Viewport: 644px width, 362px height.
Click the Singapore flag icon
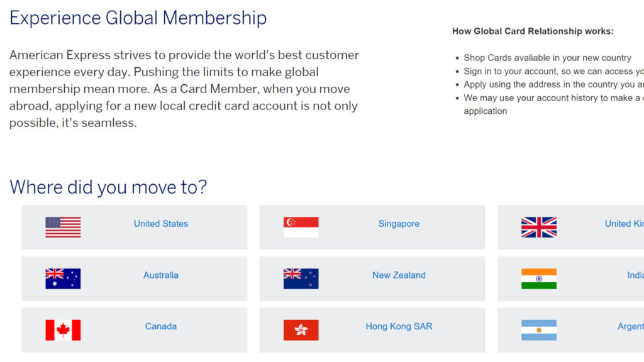pyautogui.click(x=301, y=226)
